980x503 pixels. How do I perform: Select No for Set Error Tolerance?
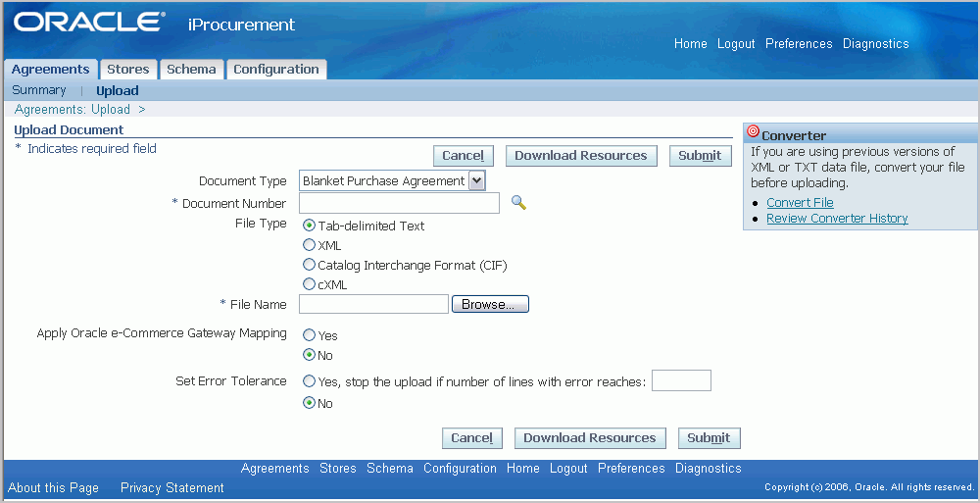(x=309, y=402)
